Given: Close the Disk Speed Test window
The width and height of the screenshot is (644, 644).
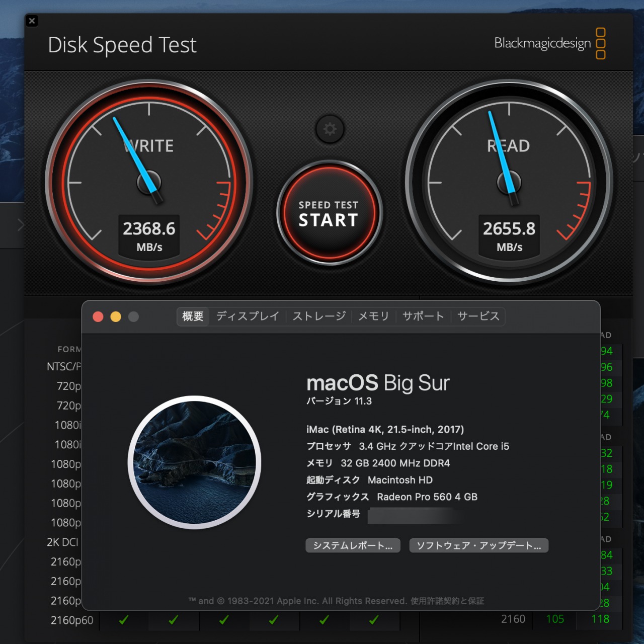Looking at the screenshot, I should tap(32, 21).
